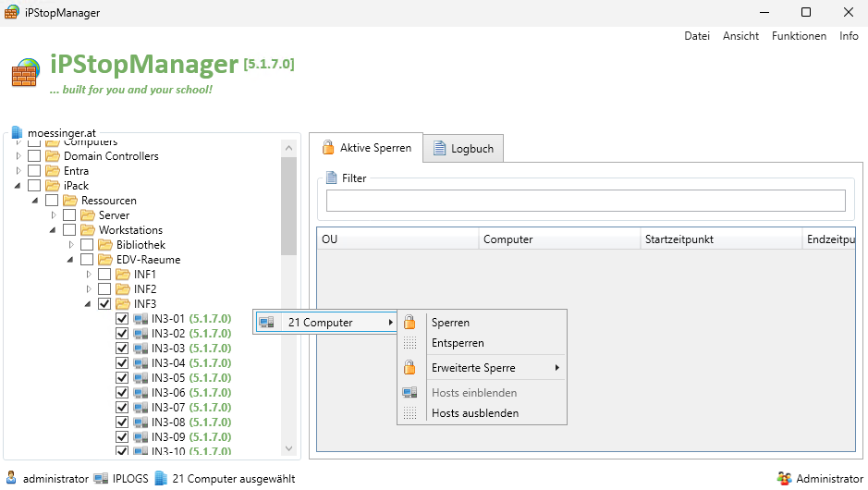
Task: Click into the Filter text field
Action: [585, 201]
